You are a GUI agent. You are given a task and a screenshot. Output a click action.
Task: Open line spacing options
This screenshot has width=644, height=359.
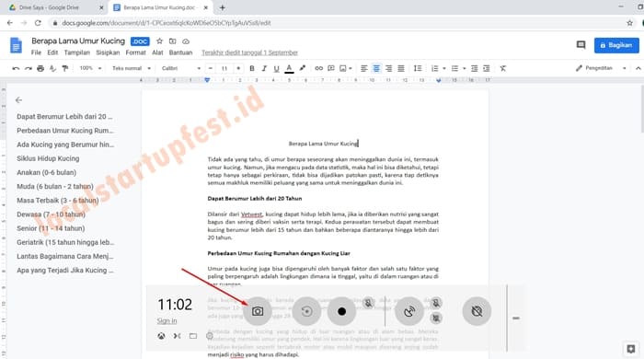(418, 69)
